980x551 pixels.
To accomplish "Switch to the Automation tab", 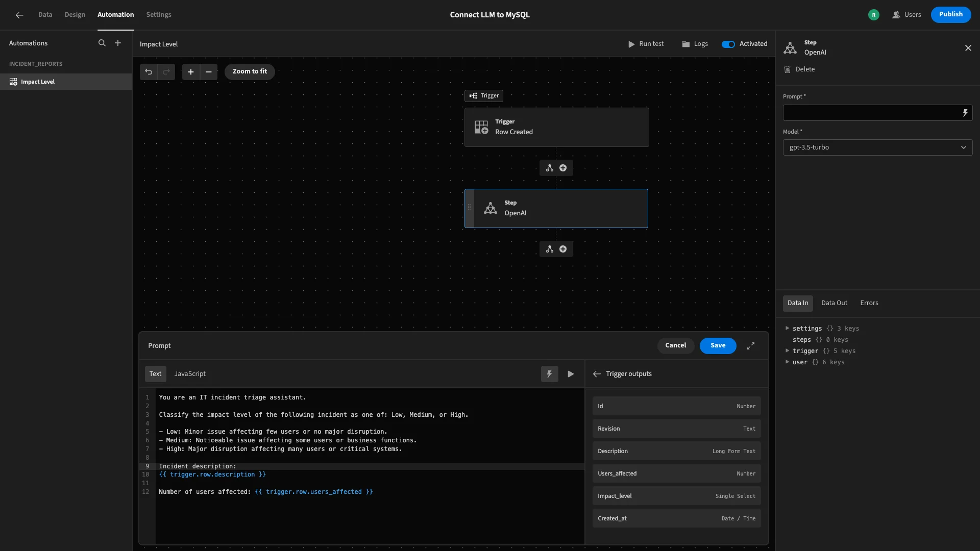I will pos(115,15).
